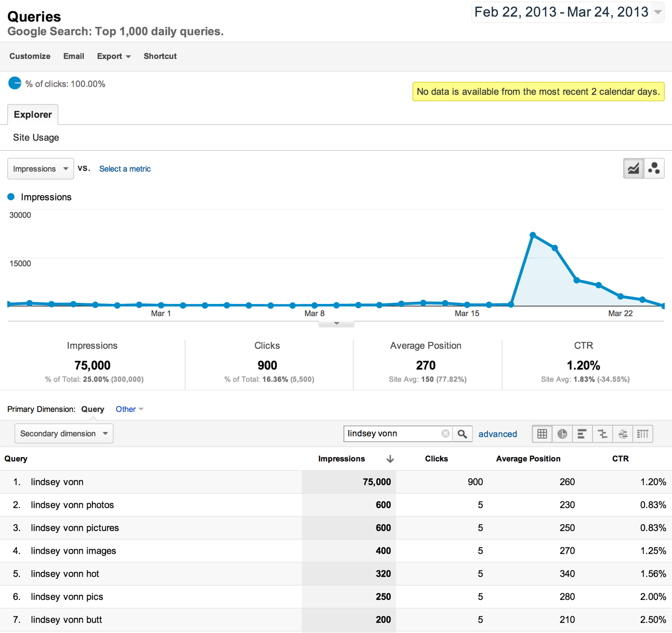Select the pivot table view icon
The width and height of the screenshot is (672, 633).
coord(643,434)
